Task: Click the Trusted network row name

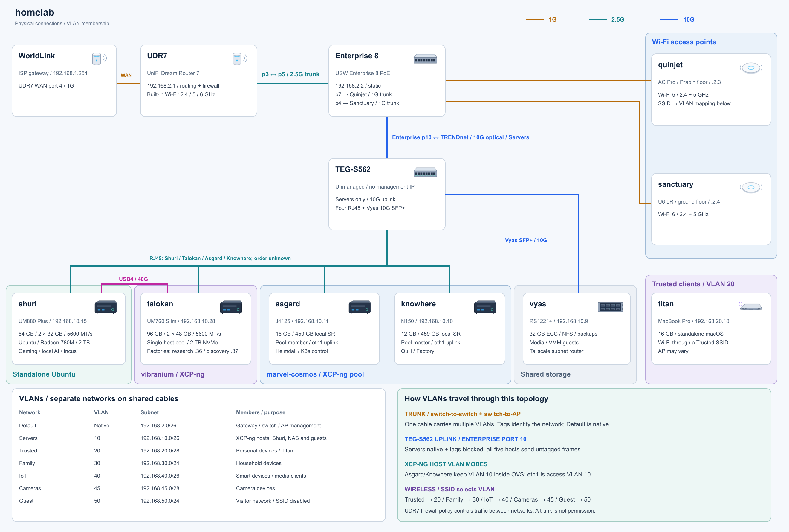Action: coord(28,451)
